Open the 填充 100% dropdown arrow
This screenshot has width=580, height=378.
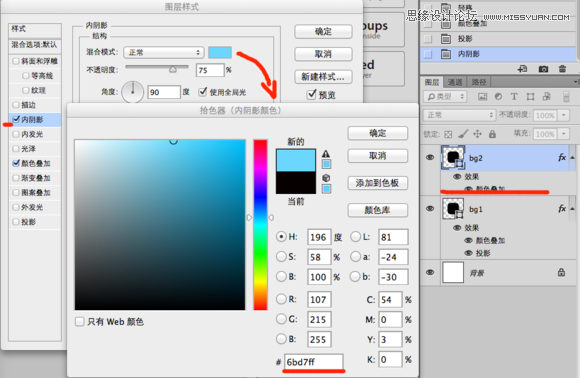tap(563, 134)
